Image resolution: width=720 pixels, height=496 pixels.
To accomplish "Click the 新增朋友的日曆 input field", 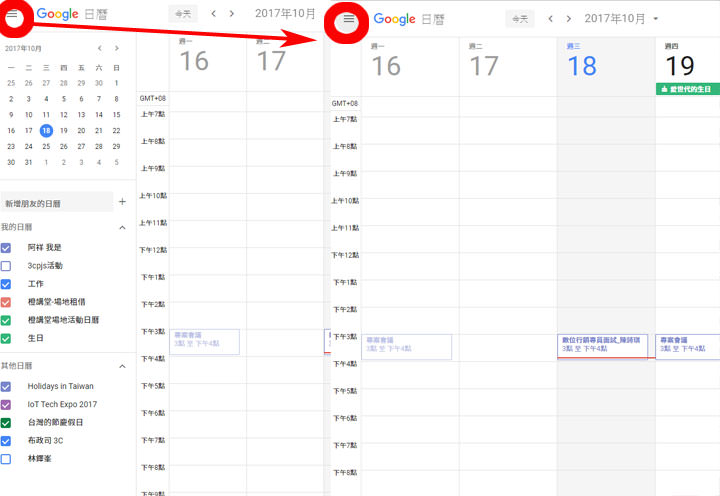I will 56,203.
